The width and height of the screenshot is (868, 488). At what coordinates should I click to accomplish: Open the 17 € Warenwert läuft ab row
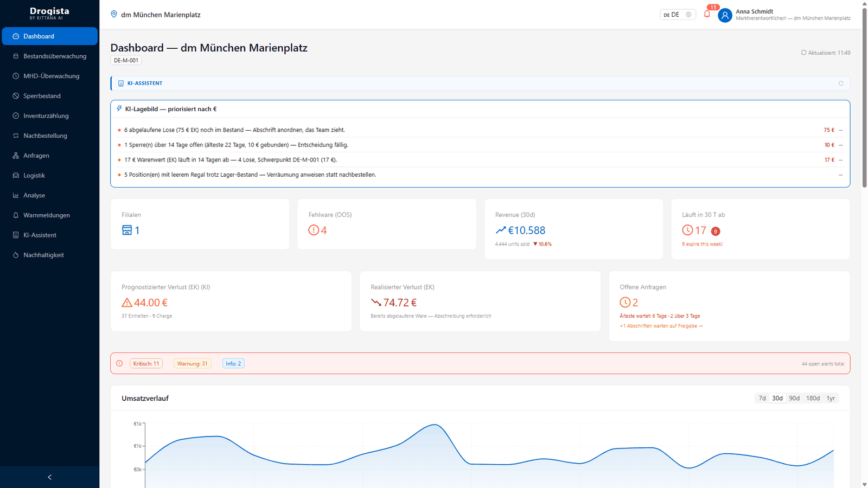click(480, 160)
